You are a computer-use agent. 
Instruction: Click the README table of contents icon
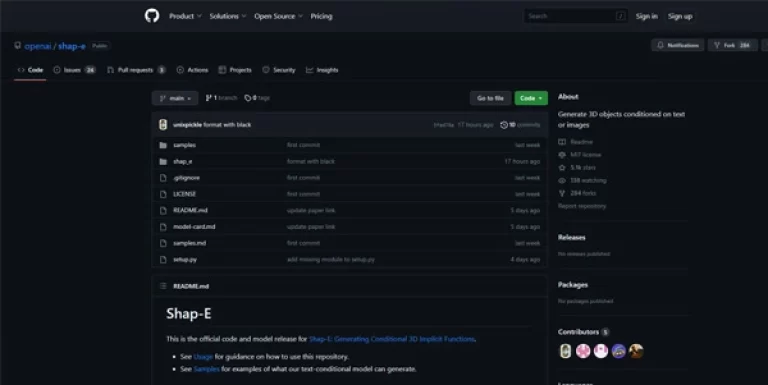(x=163, y=286)
